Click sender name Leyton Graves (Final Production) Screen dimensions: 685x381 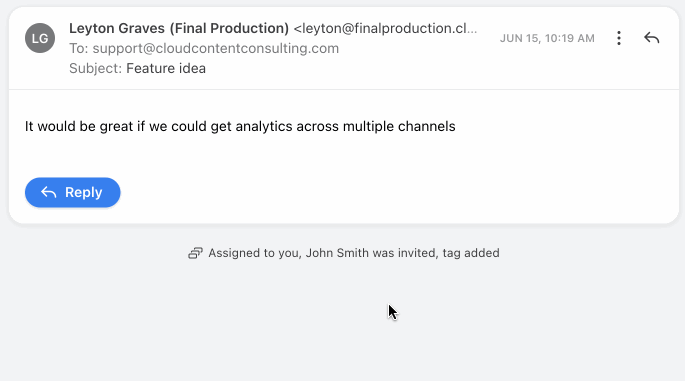pyautogui.click(x=179, y=28)
